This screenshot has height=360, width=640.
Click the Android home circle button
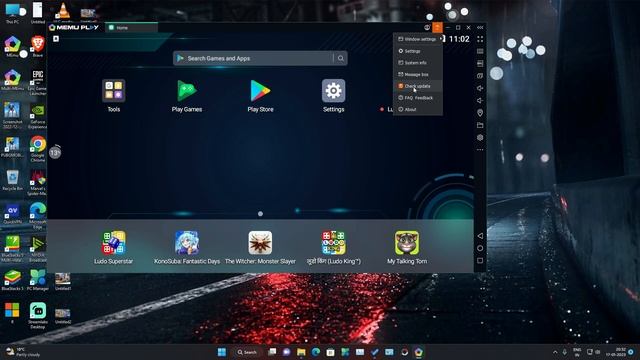pyautogui.click(x=480, y=248)
